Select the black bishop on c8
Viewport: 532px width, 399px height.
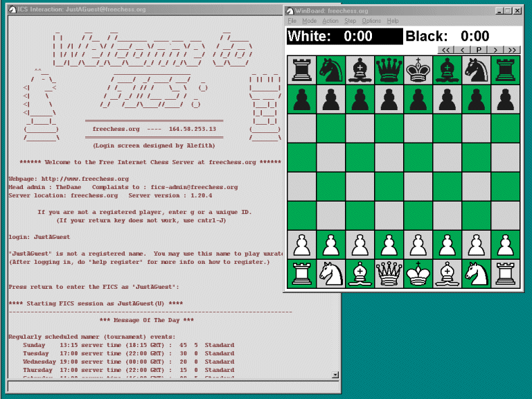tap(360, 70)
